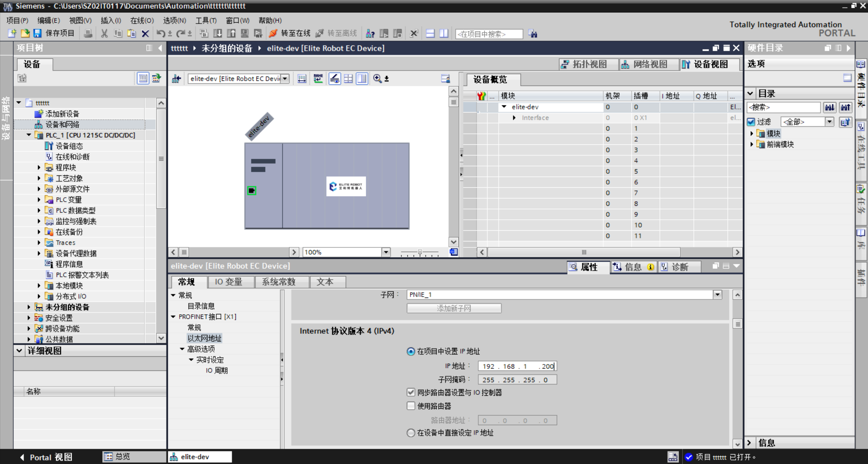Click the project search binoculars icon
This screenshot has height=464, width=868.
(533, 34)
